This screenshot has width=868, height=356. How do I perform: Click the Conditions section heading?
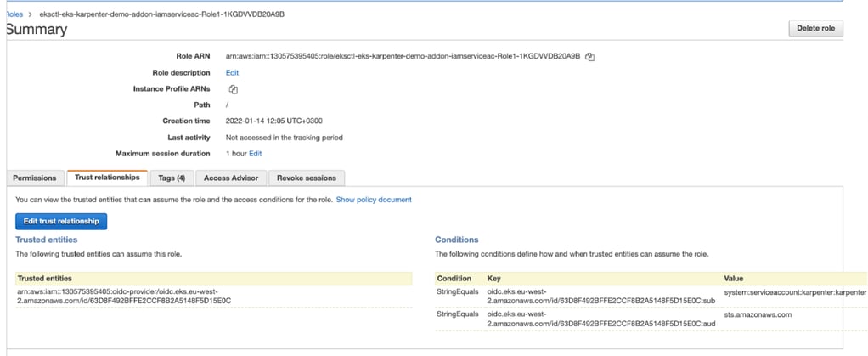click(457, 240)
